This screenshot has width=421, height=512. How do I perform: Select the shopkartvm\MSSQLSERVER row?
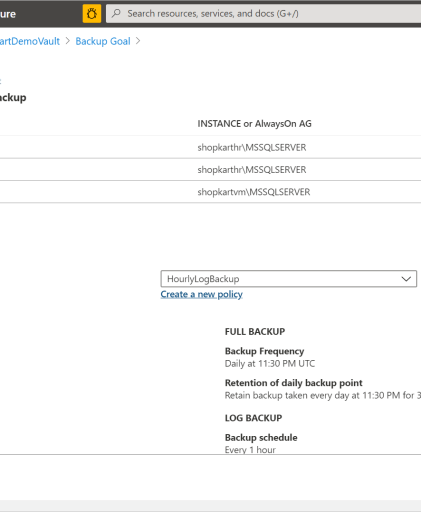coord(210,192)
